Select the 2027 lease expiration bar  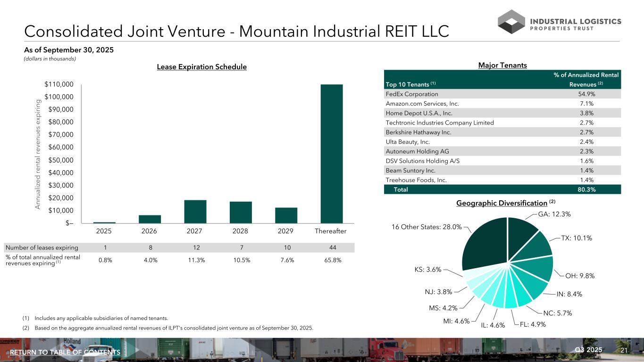(x=195, y=212)
